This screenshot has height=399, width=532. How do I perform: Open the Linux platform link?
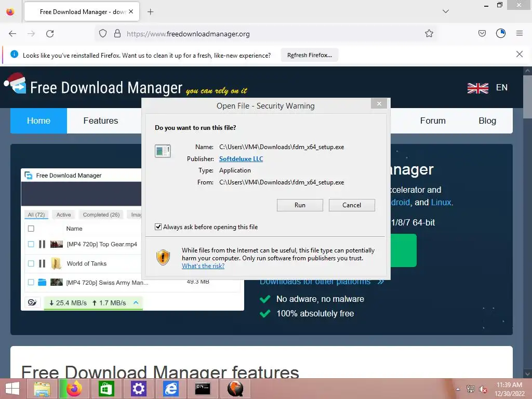441,202
